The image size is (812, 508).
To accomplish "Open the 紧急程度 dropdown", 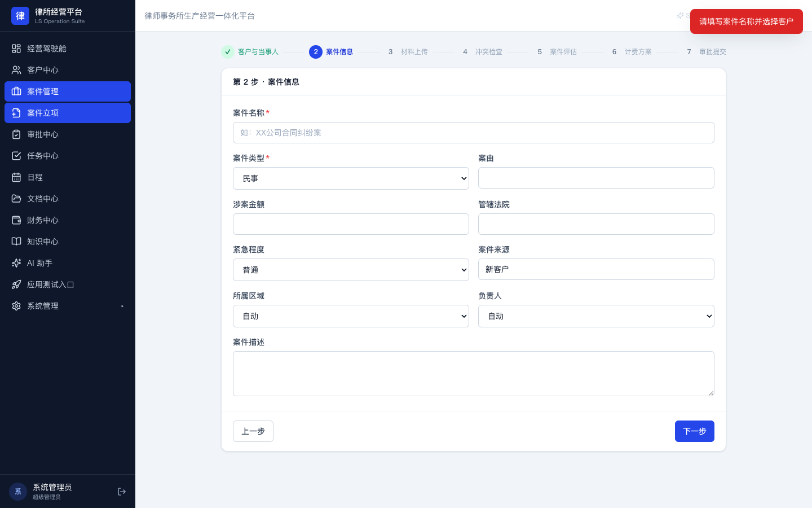I will pyautogui.click(x=351, y=270).
